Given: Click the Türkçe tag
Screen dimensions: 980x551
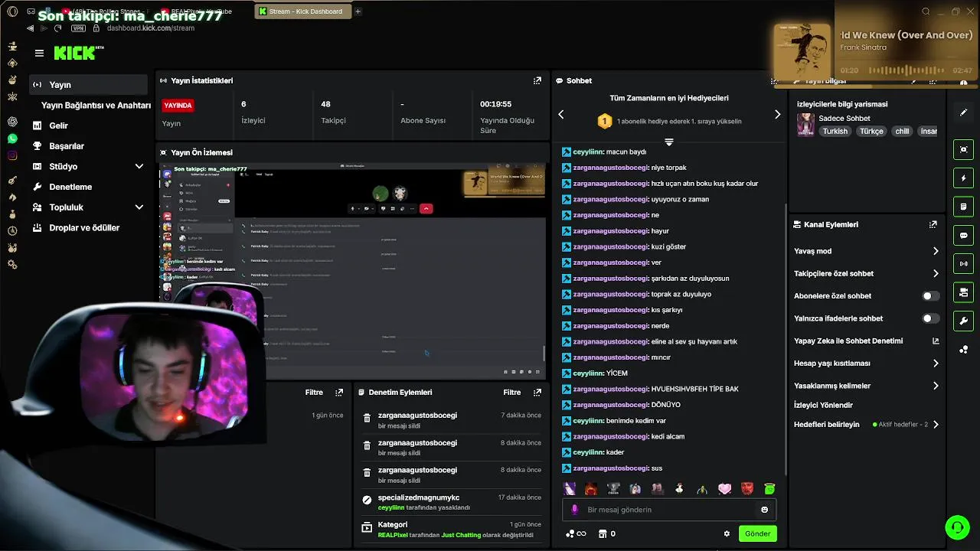Looking at the screenshot, I should point(871,131).
